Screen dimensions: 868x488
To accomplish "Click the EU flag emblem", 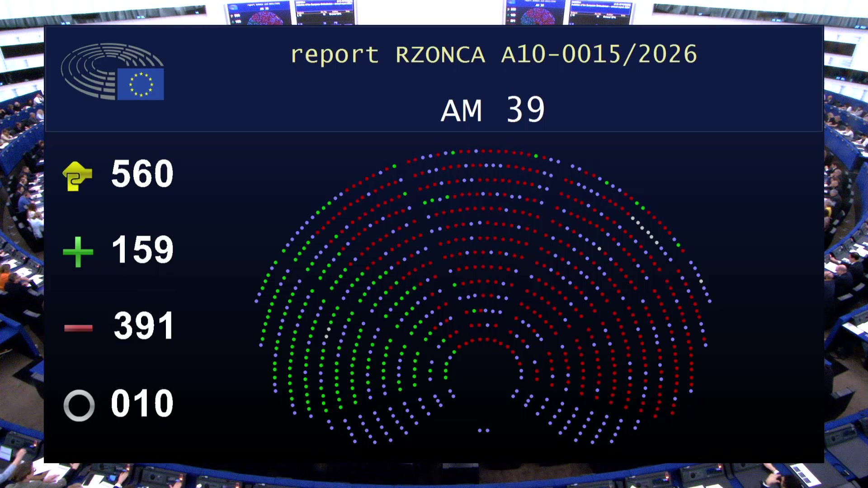I will [140, 84].
